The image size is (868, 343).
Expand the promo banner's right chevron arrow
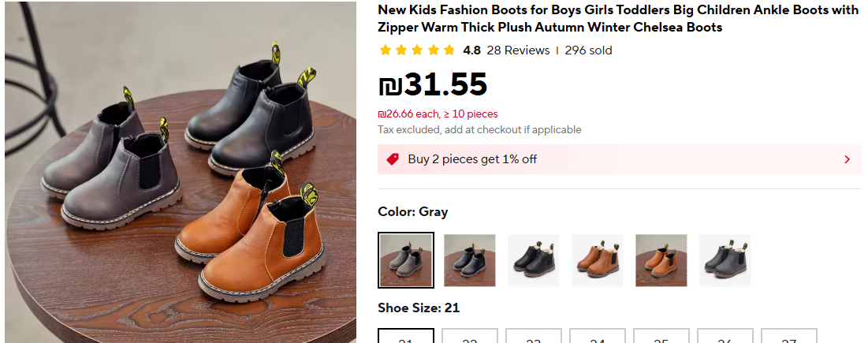click(847, 159)
